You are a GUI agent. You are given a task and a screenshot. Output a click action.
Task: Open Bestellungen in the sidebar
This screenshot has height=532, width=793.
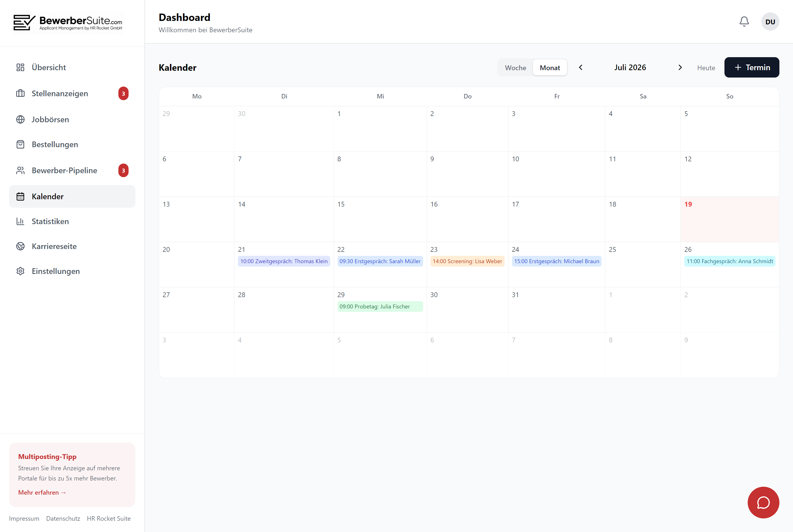point(72,144)
